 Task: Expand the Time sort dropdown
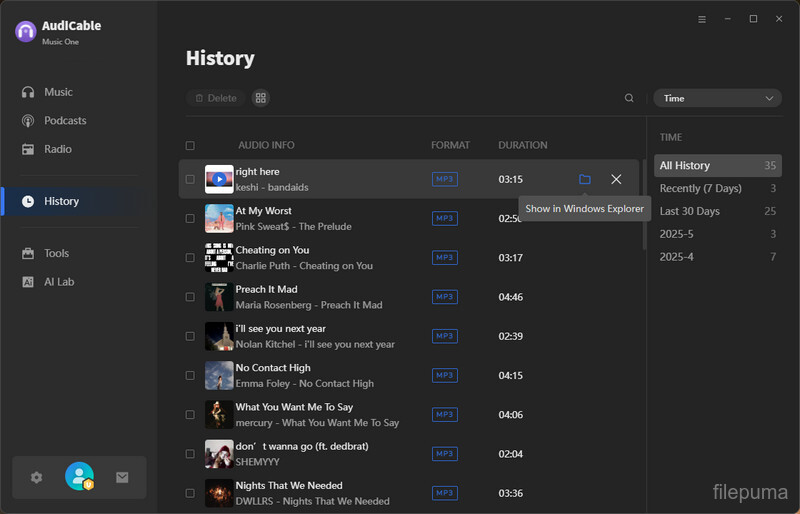pyautogui.click(x=717, y=98)
